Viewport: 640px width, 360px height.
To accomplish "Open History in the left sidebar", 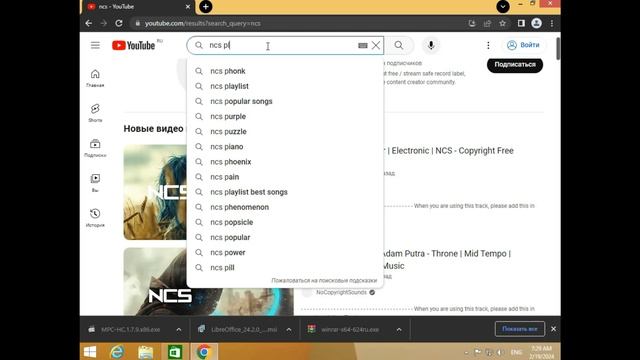I will [x=95, y=218].
